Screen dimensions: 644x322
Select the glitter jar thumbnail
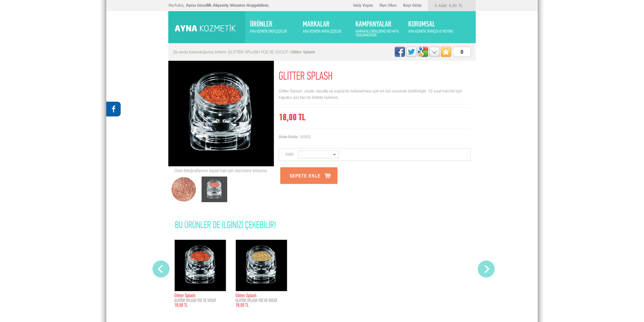coord(214,189)
